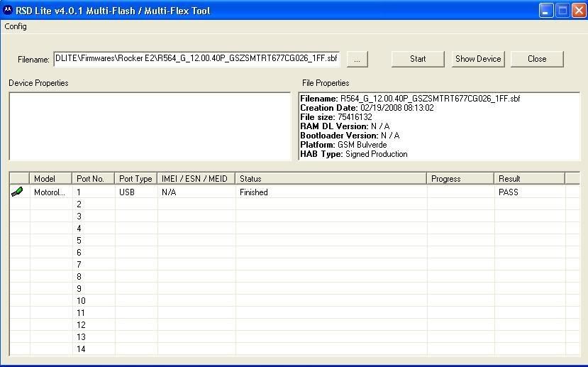Click the 'Platform: GSM Bulverde' line
This screenshot has height=367, width=588.
(x=343, y=145)
